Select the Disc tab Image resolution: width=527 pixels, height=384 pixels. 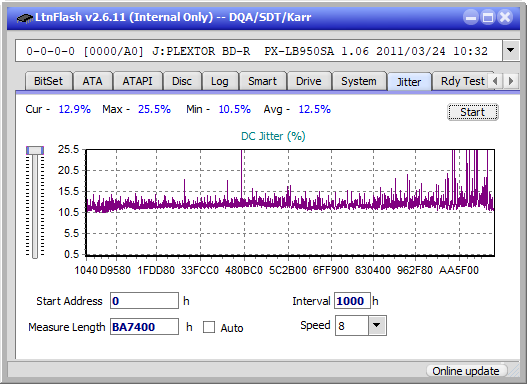pos(182,81)
